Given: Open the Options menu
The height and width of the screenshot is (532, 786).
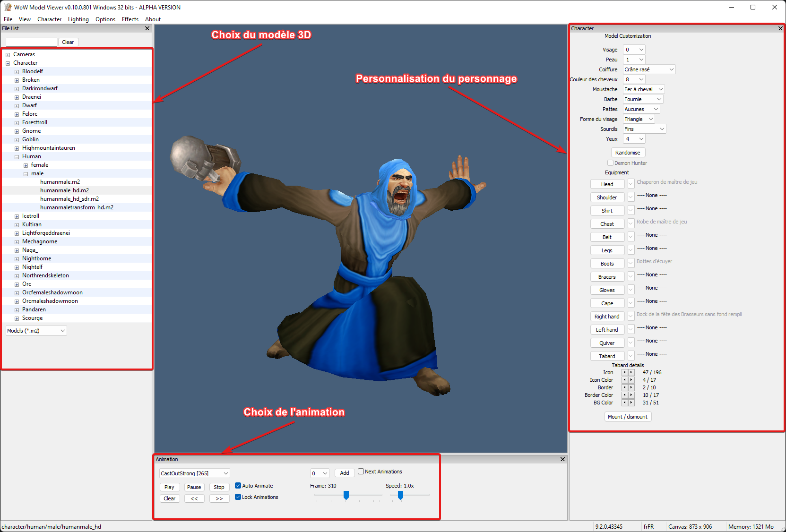Looking at the screenshot, I should click(x=105, y=19).
